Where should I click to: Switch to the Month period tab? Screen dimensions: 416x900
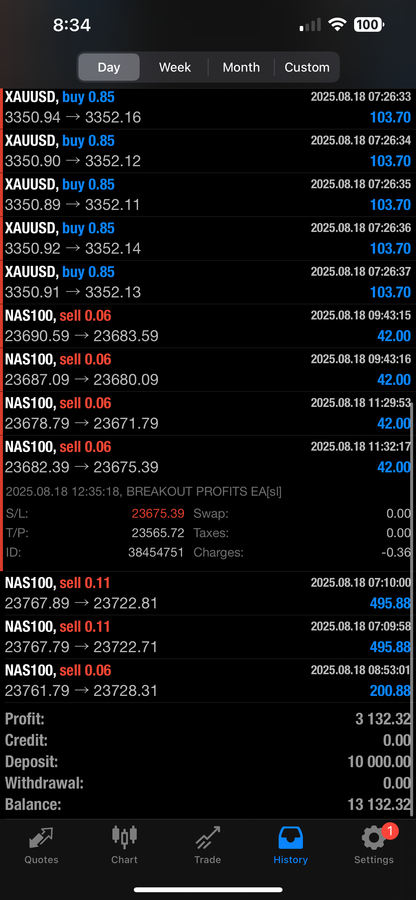241,67
